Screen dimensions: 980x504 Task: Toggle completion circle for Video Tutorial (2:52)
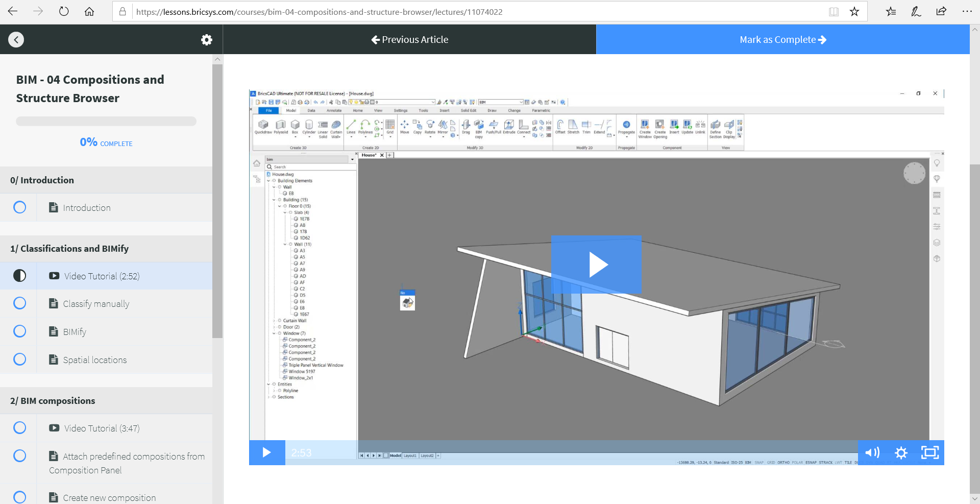coord(19,276)
